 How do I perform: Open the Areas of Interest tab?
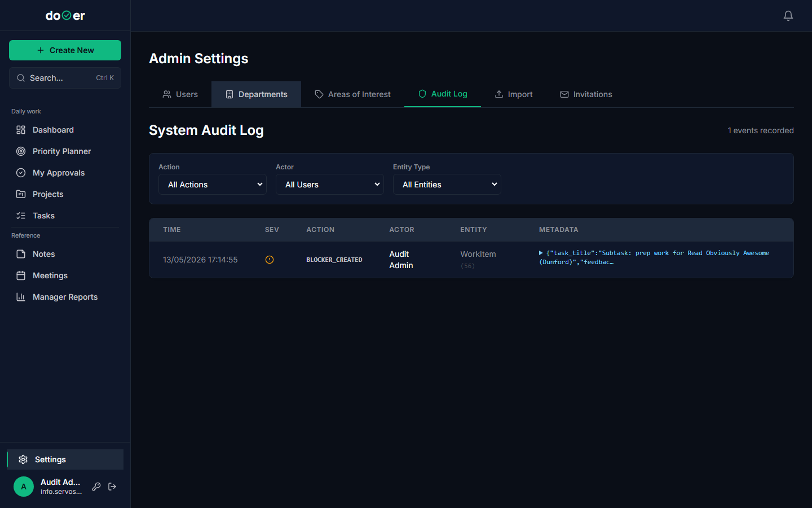pyautogui.click(x=352, y=94)
